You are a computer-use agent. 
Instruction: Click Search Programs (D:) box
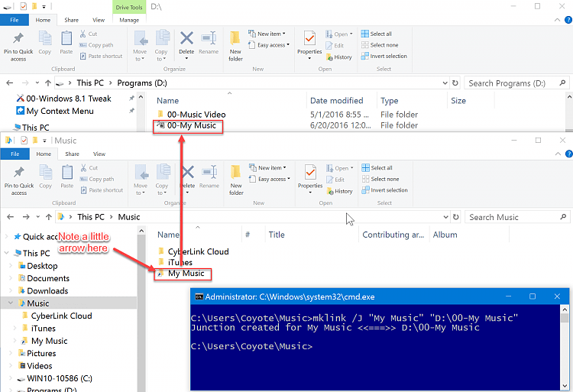pos(516,83)
